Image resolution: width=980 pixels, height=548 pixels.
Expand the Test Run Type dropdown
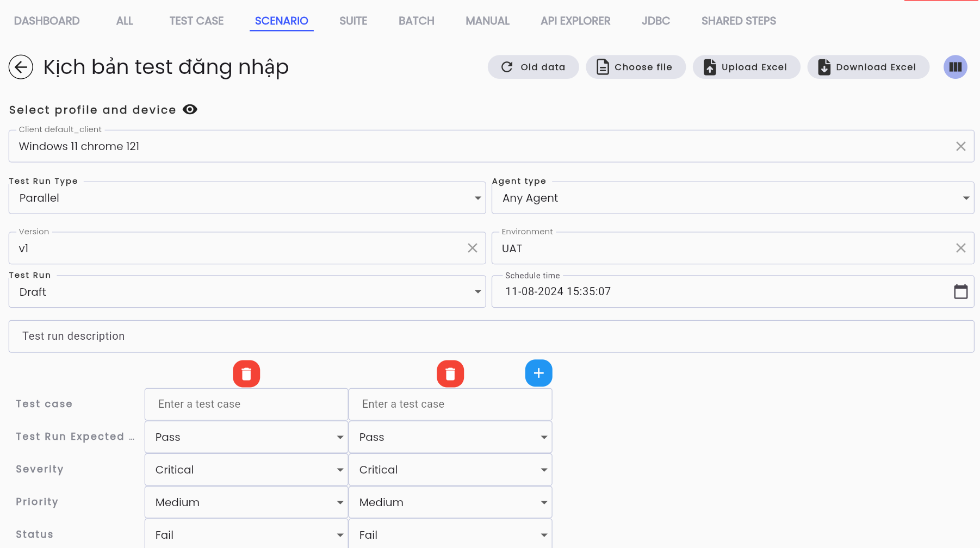click(x=247, y=198)
